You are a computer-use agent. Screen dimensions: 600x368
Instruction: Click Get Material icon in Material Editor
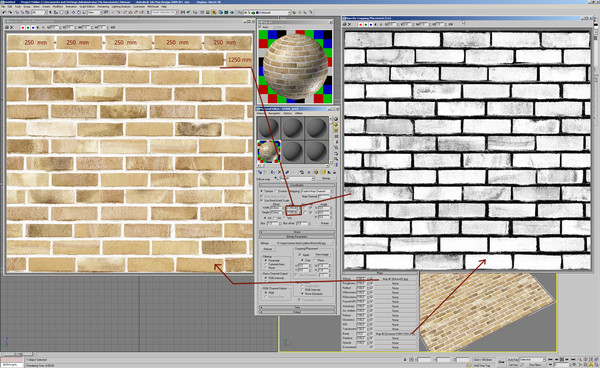260,173
